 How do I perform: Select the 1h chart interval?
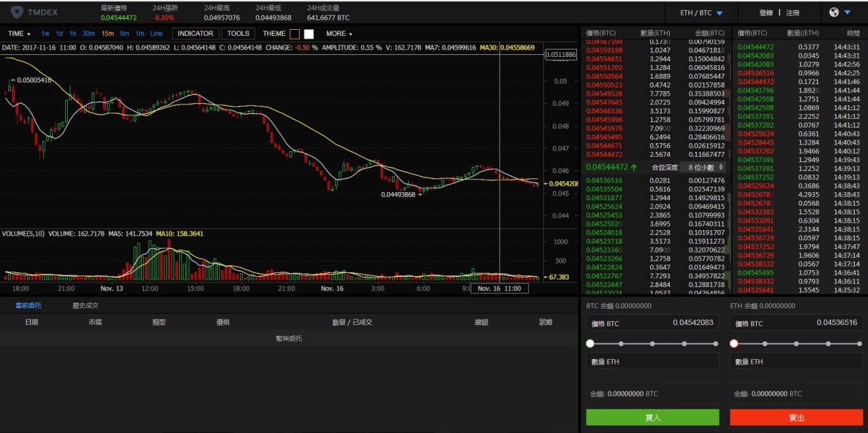point(73,33)
